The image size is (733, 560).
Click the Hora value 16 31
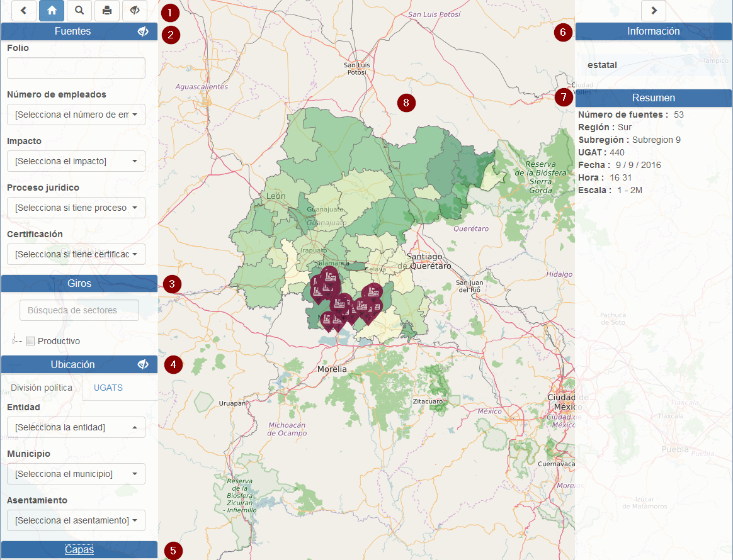[x=621, y=177]
